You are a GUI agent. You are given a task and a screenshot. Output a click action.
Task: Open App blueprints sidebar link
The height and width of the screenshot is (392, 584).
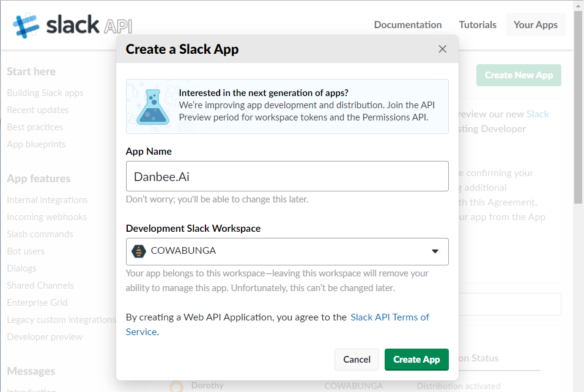point(36,144)
